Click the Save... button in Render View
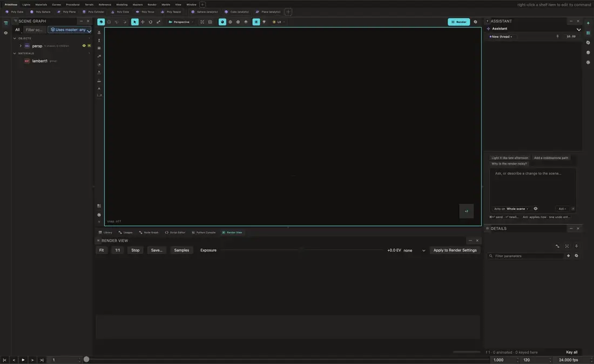The height and width of the screenshot is (364, 594). (157, 250)
